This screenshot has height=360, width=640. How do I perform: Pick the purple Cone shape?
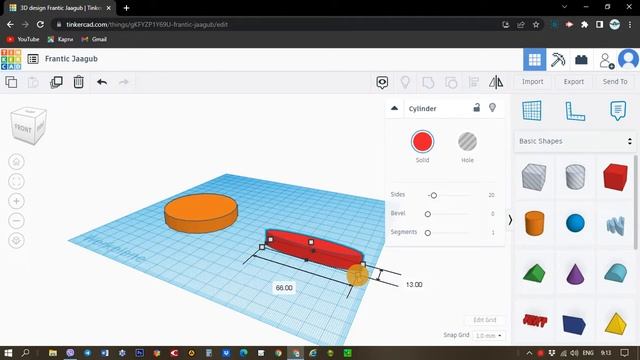coord(575,273)
